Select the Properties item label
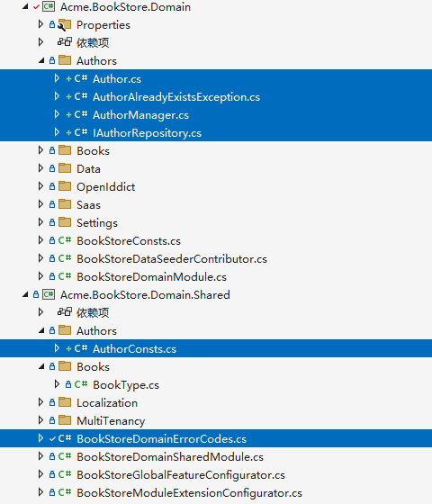This screenshot has height=504, width=432. point(103,25)
